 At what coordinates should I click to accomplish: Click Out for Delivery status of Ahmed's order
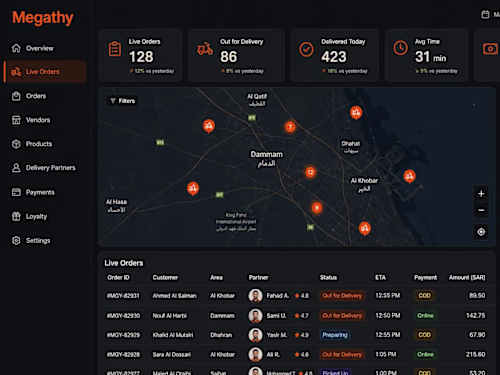tap(342, 296)
